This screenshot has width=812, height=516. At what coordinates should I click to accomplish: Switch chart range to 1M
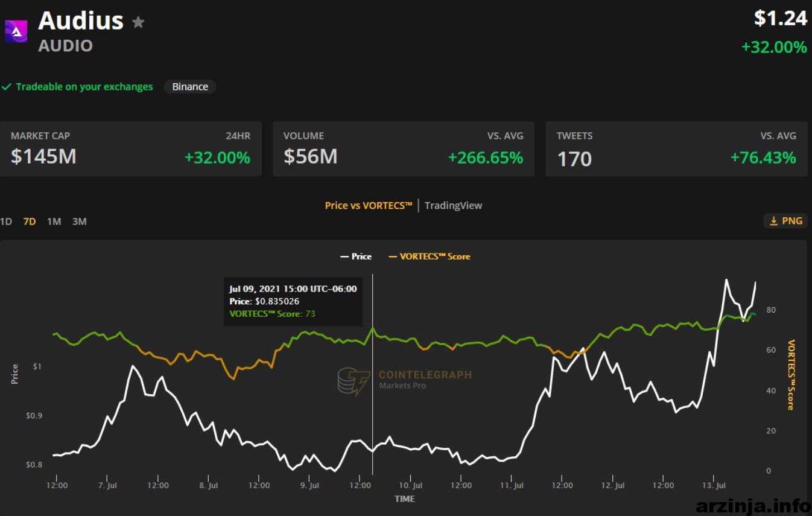pyautogui.click(x=54, y=221)
